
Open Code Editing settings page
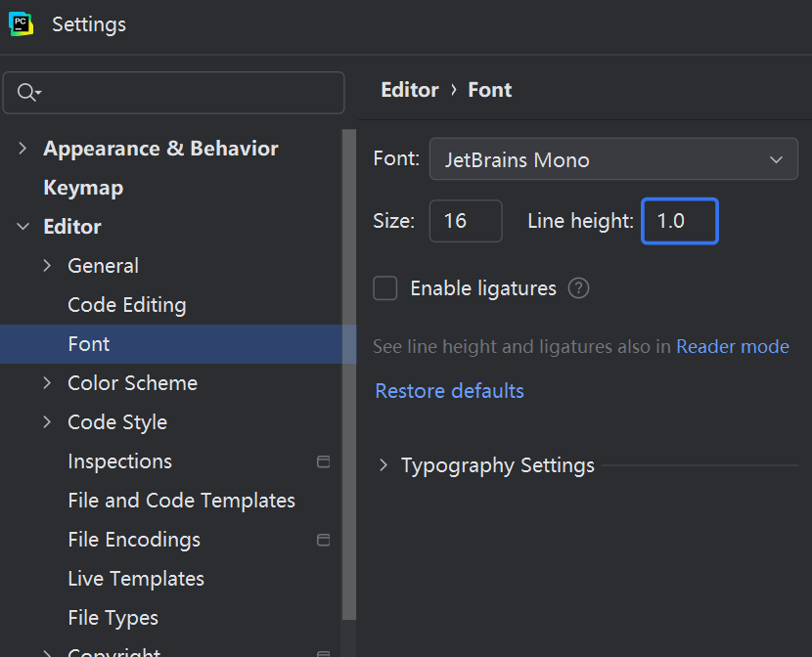click(126, 305)
